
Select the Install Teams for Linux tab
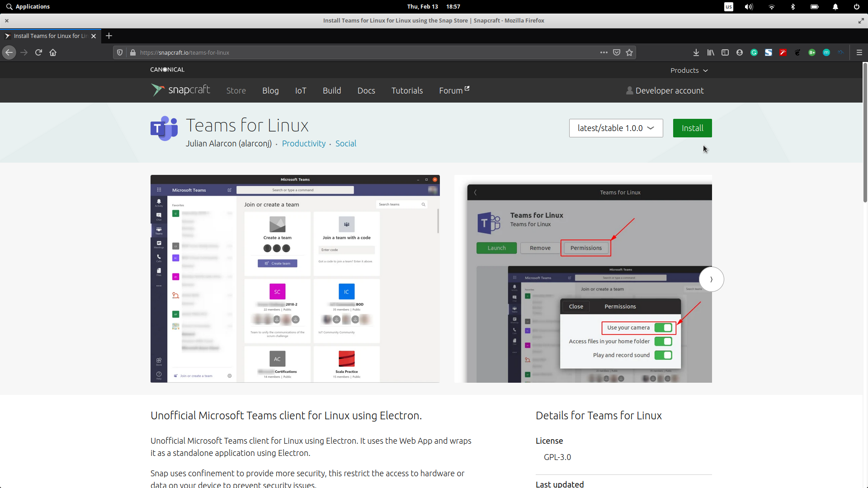click(50, 36)
